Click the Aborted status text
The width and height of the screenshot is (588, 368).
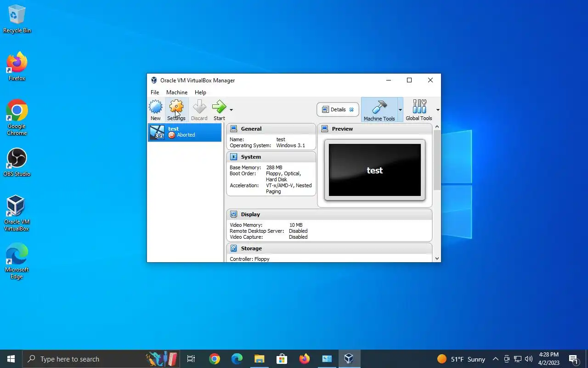(x=186, y=135)
